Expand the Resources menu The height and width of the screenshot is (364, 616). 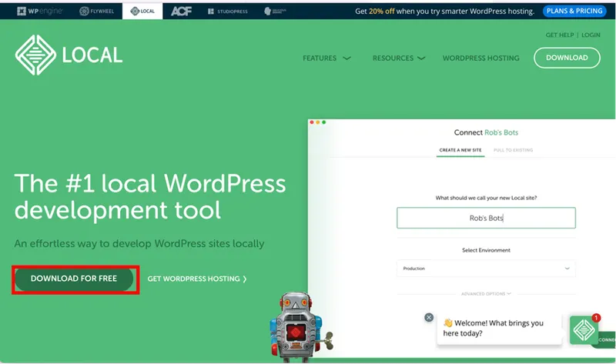(398, 58)
